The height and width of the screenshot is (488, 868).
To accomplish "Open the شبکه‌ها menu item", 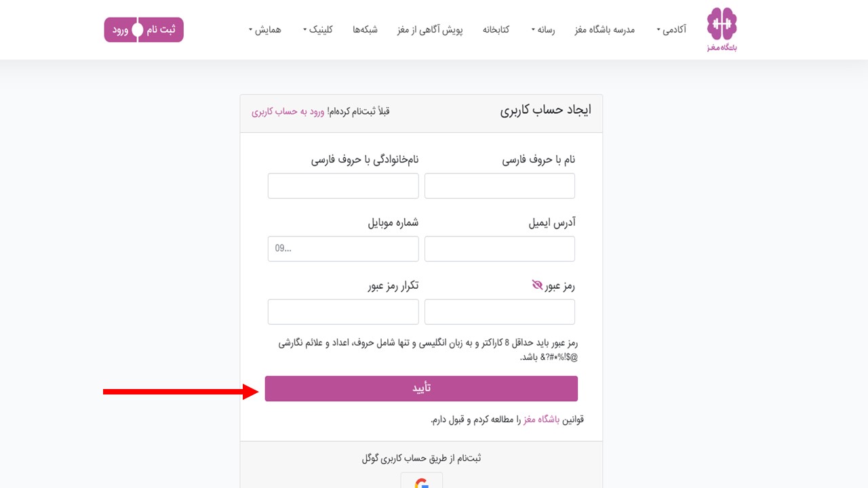I will 365,30.
